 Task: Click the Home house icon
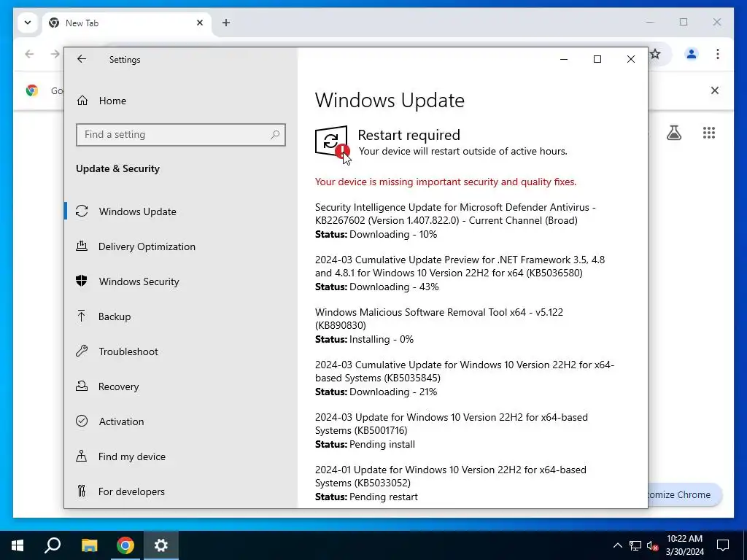(82, 101)
